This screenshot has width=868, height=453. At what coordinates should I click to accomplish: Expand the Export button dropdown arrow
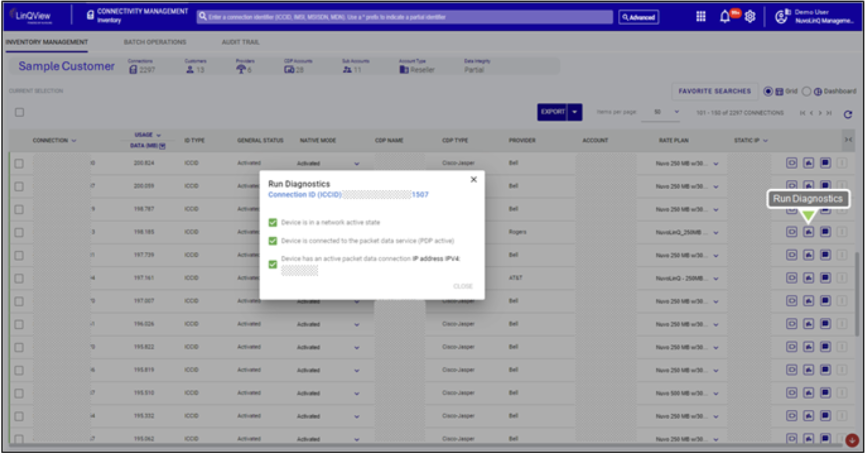(x=575, y=112)
